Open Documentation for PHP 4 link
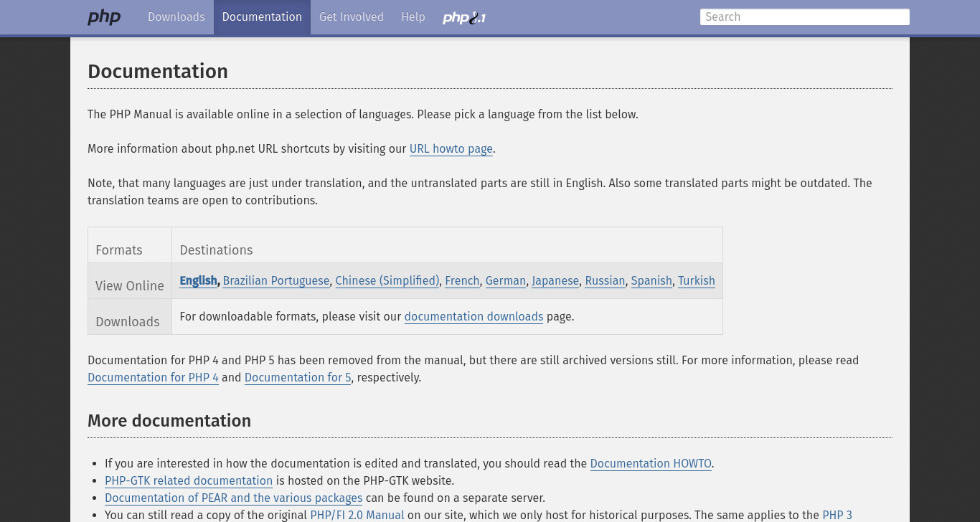The width and height of the screenshot is (980, 522). point(153,378)
